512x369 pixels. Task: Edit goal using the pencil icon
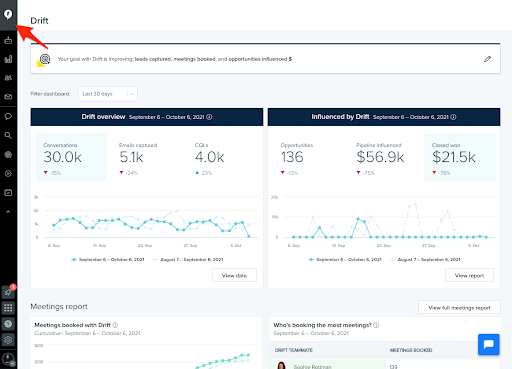487,59
